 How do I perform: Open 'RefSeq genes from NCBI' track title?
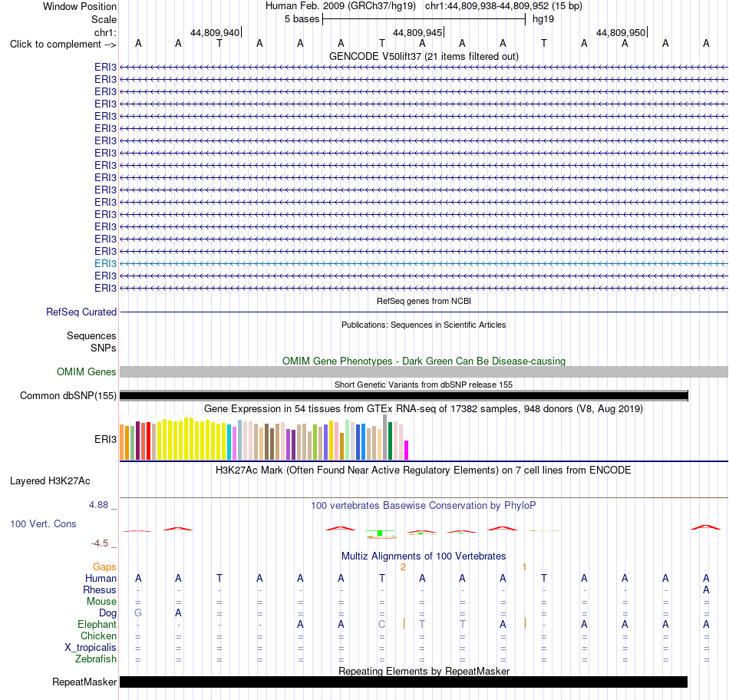(x=424, y=301)
